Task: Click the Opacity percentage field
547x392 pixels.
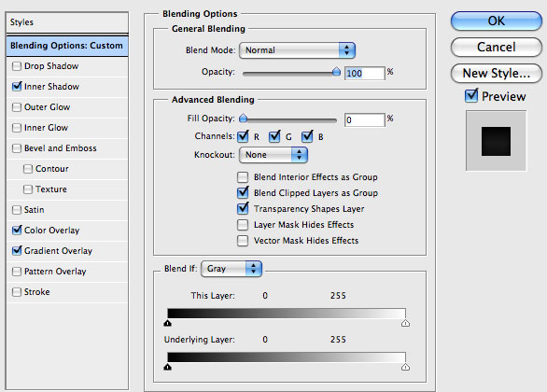Action: 365,73
